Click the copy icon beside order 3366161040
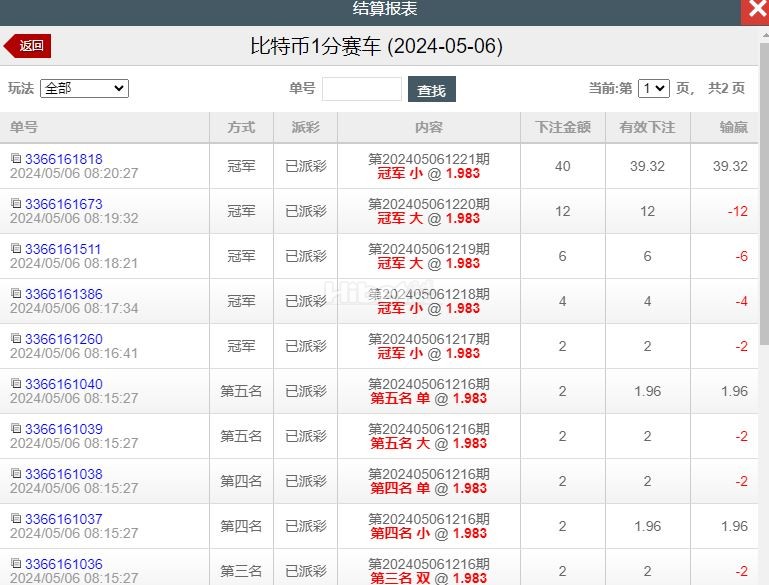 pyautogui.click(x=16, y=383)
